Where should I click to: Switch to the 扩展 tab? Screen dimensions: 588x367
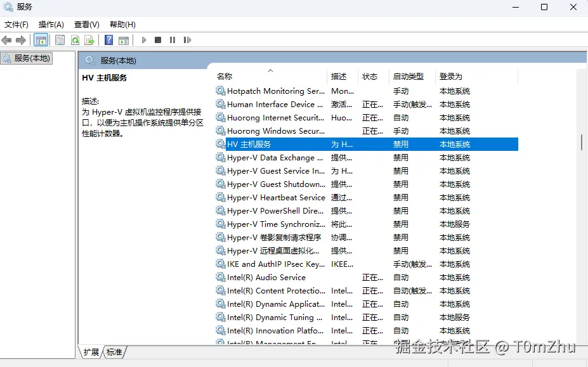tap(91, 352)
